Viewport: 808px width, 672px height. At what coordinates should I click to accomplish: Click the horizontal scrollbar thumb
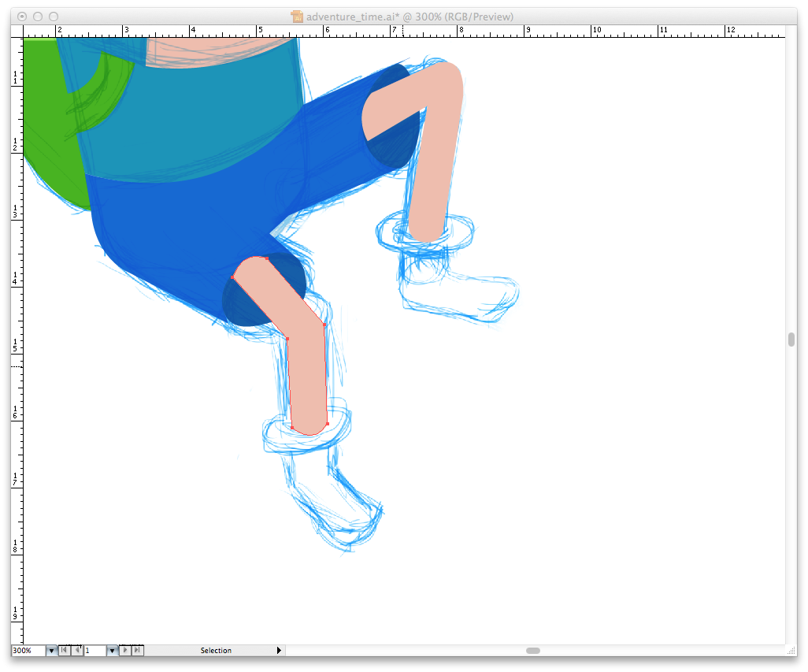pos(533,651)
